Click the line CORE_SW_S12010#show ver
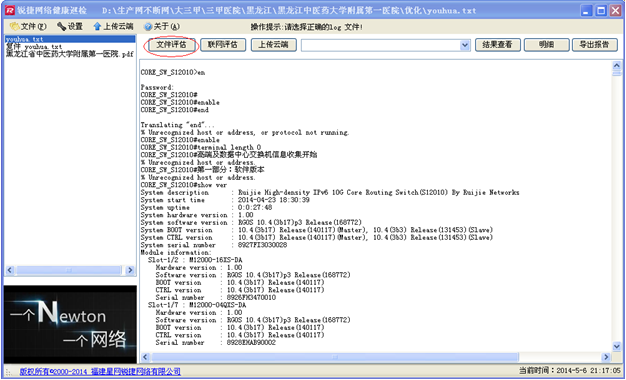 click(x=184, y=185)
